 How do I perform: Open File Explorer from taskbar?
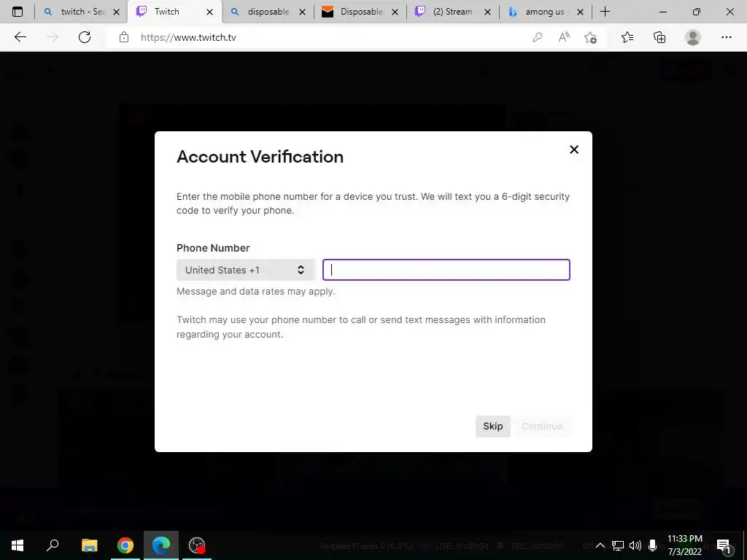89,545
